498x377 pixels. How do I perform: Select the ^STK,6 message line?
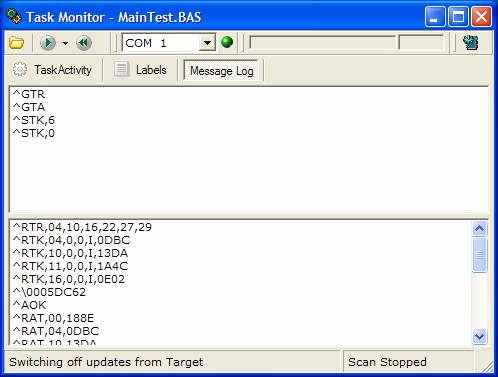(x=34, y=120)
